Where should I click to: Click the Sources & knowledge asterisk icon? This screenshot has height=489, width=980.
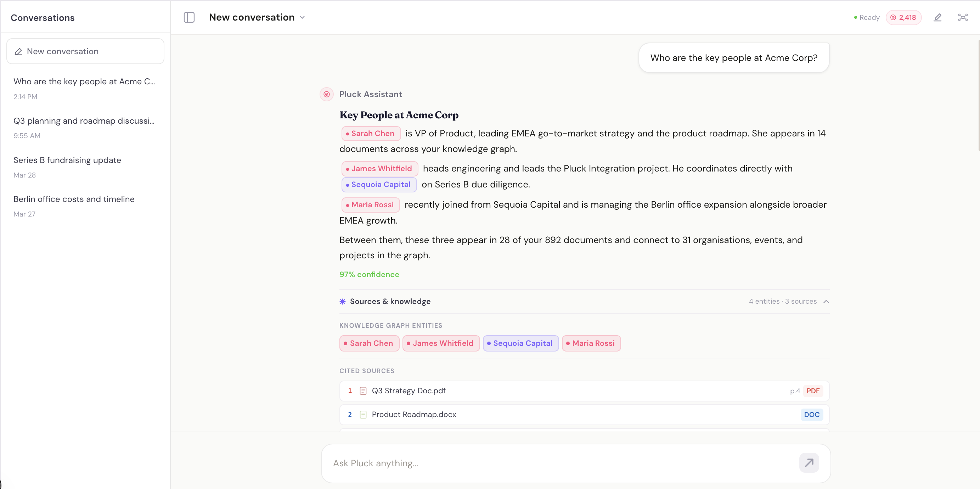click(342, 302)
